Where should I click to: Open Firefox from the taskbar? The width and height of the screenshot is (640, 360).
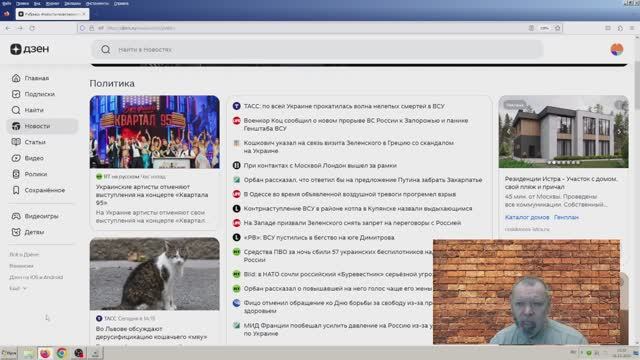pyautogui.click(x=45, y=353)
